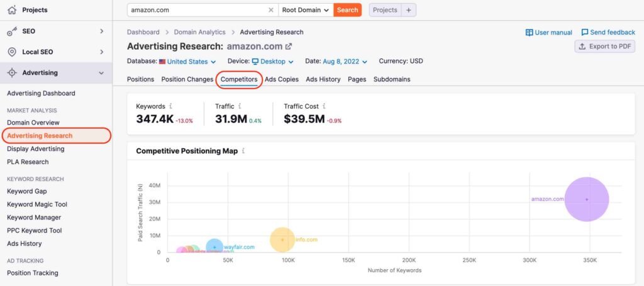Open external link icon next to amazon.com
The width and height of the screenshot is (644, 286).
[289, 47]
